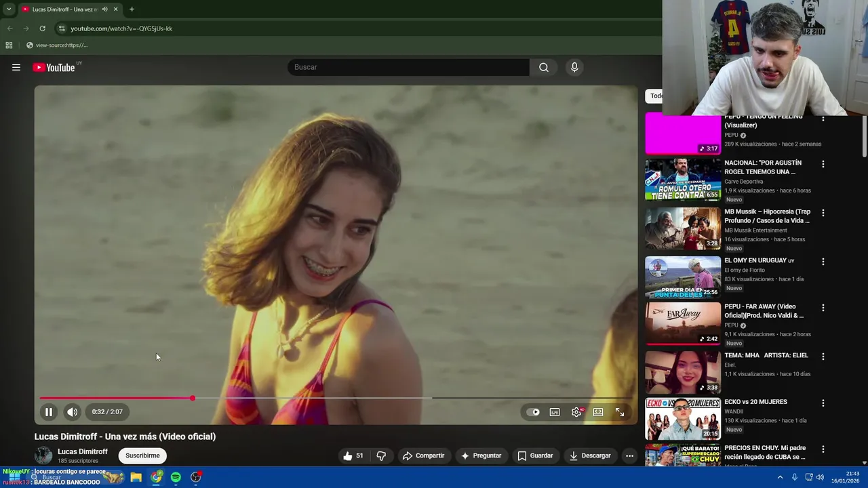Start voice search with the microphone
Screen dimensions: 868x488
coord(574,67)
